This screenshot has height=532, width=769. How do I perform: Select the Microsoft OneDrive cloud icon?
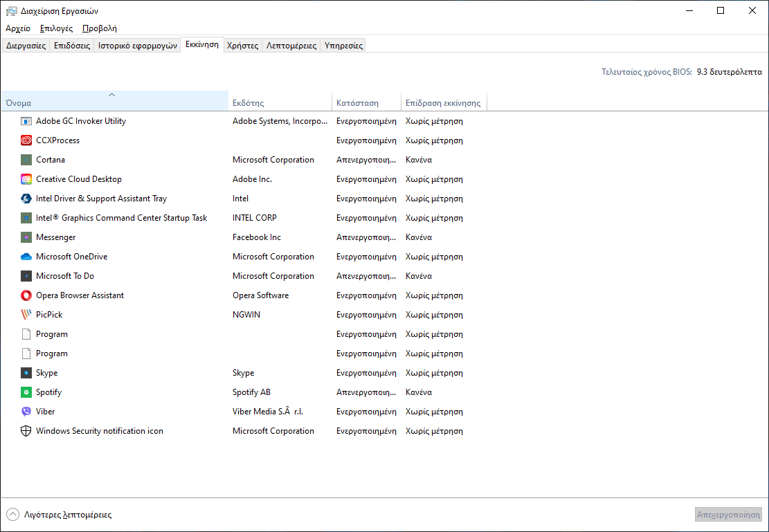click(x=26, y=257)
